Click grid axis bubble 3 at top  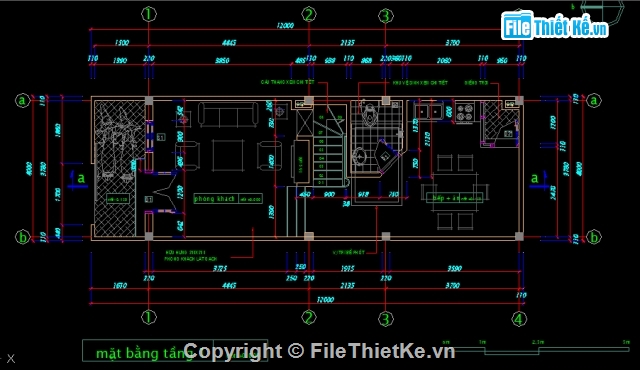385,16
